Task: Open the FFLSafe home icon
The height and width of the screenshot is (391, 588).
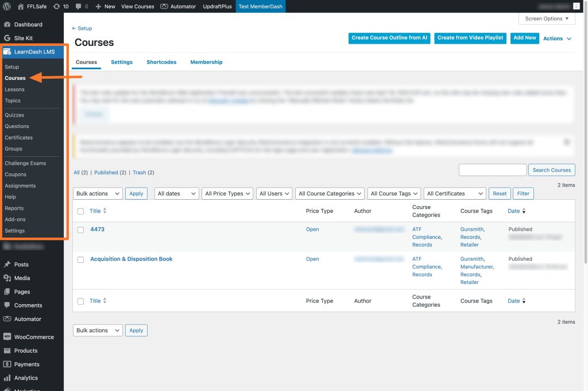Action: point(21,6)
